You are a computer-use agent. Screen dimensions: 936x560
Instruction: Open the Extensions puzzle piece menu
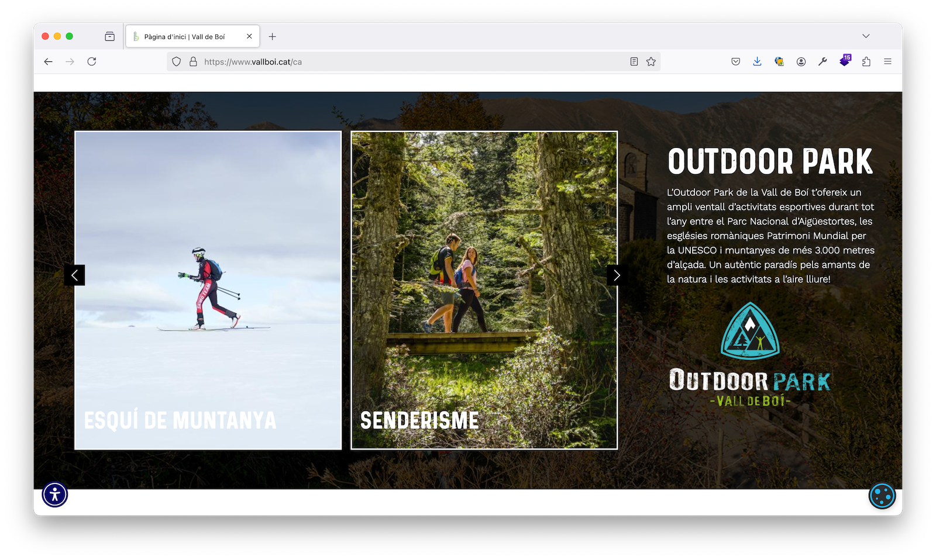tap(866, 62)
